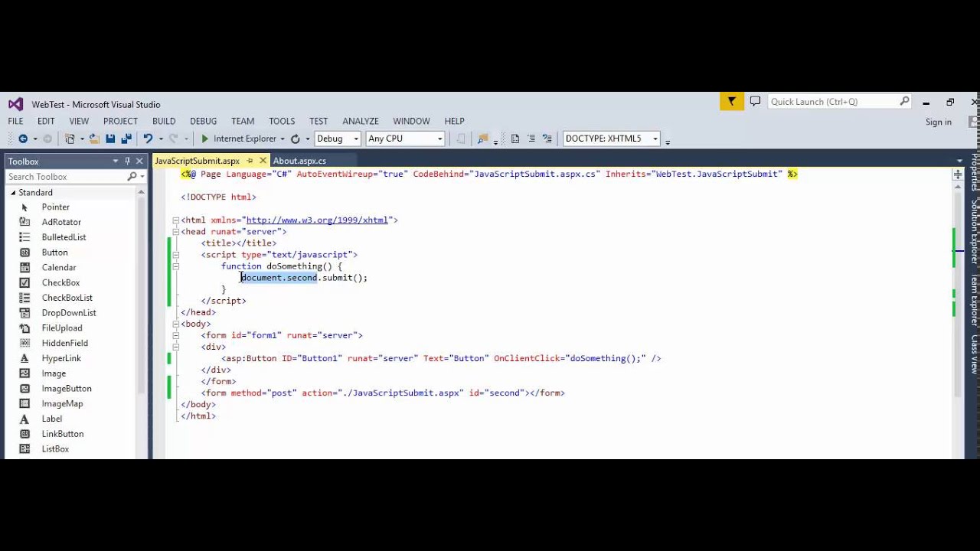The width and height of the screenshot is (980, 551).
Task: Click the document outline icon after the binoculars
Action: pos(515,139)
